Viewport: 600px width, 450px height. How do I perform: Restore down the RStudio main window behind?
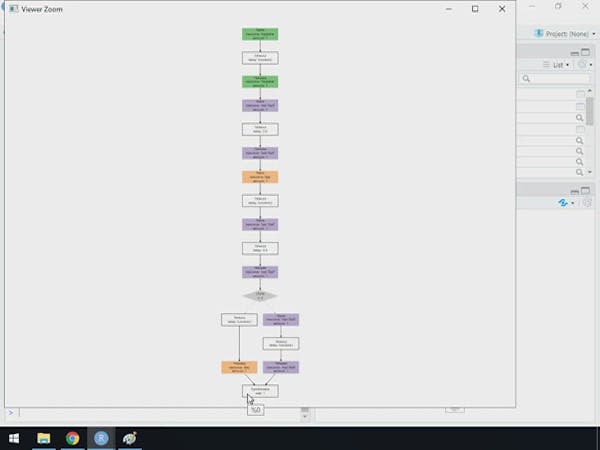pos(558,6)
